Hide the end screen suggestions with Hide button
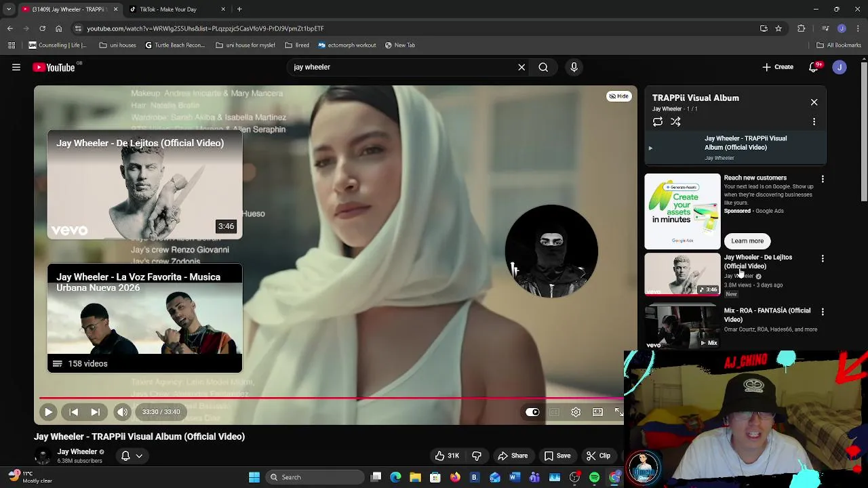This screenshot has width=868, height=488. [x=618, y=96]
